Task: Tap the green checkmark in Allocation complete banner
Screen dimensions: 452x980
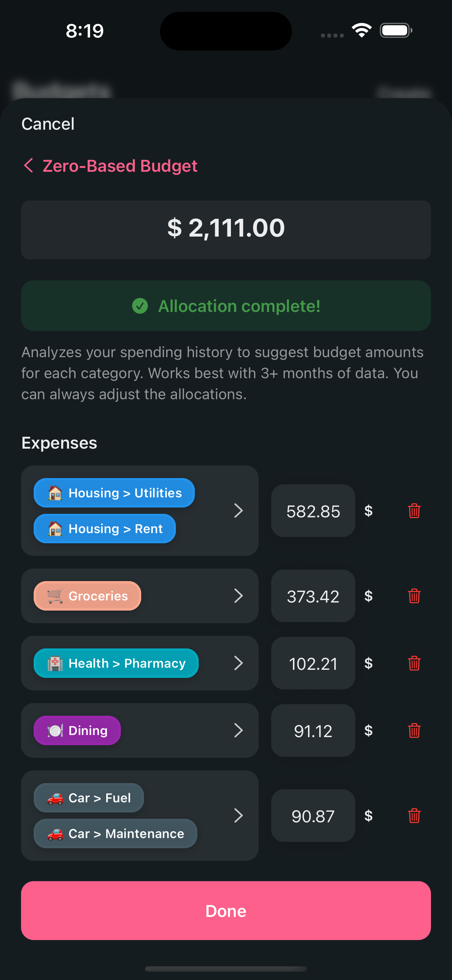Action: tap(140, 306)
